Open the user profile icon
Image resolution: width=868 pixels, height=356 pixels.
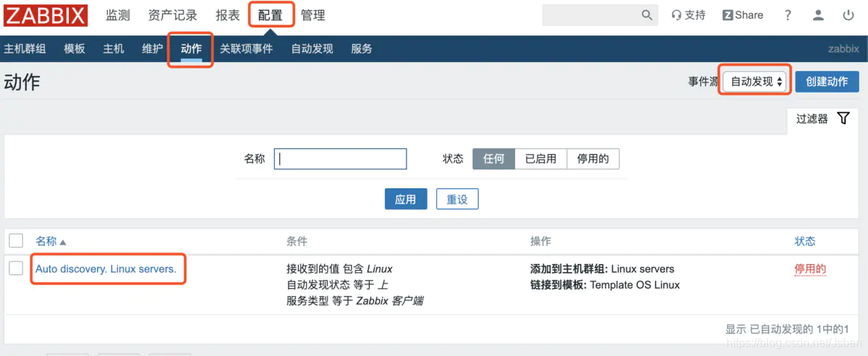[818, 15]
